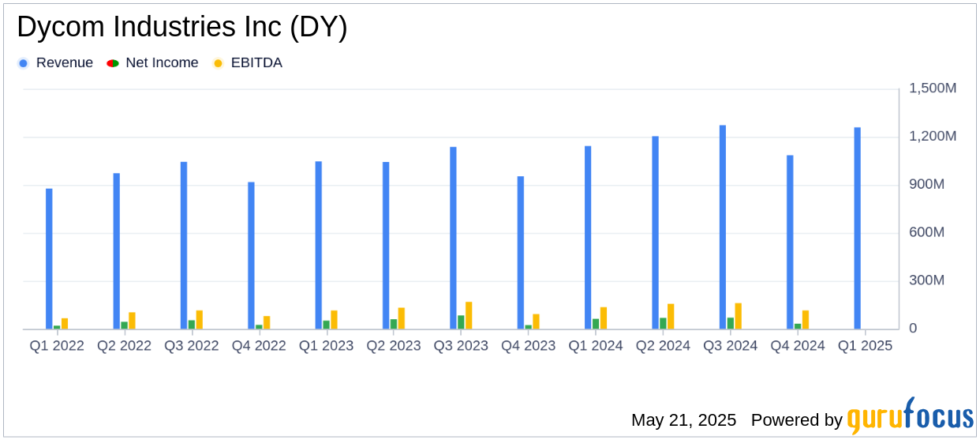980x440 pixels.
Task: Select the Q2 2022 revenue bar
Action: click(x=117, y=251)
